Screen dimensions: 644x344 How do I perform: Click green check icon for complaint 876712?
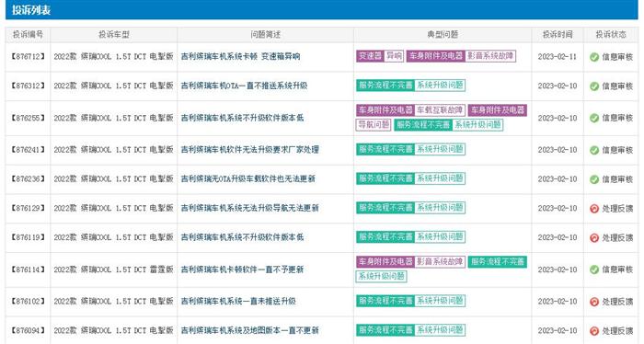tap(594, 57)
